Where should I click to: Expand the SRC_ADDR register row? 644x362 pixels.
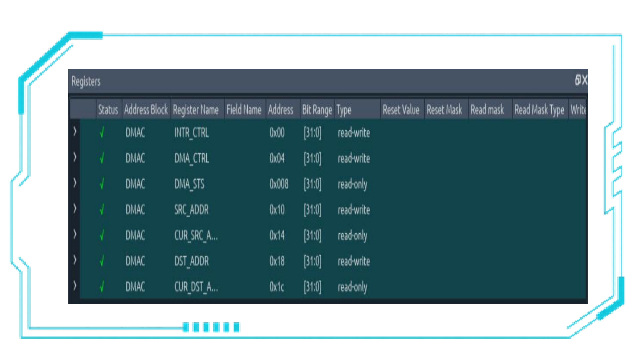tap(75, 209)
